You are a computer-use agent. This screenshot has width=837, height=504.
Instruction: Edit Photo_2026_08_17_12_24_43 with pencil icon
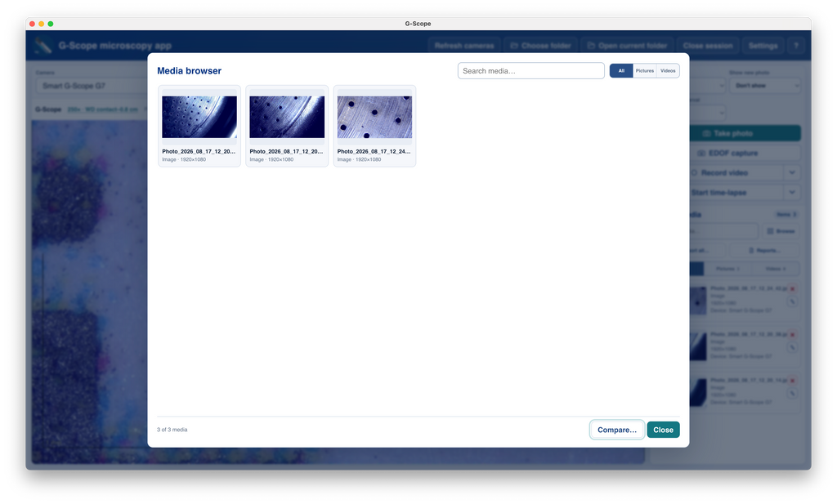point(793,302)
